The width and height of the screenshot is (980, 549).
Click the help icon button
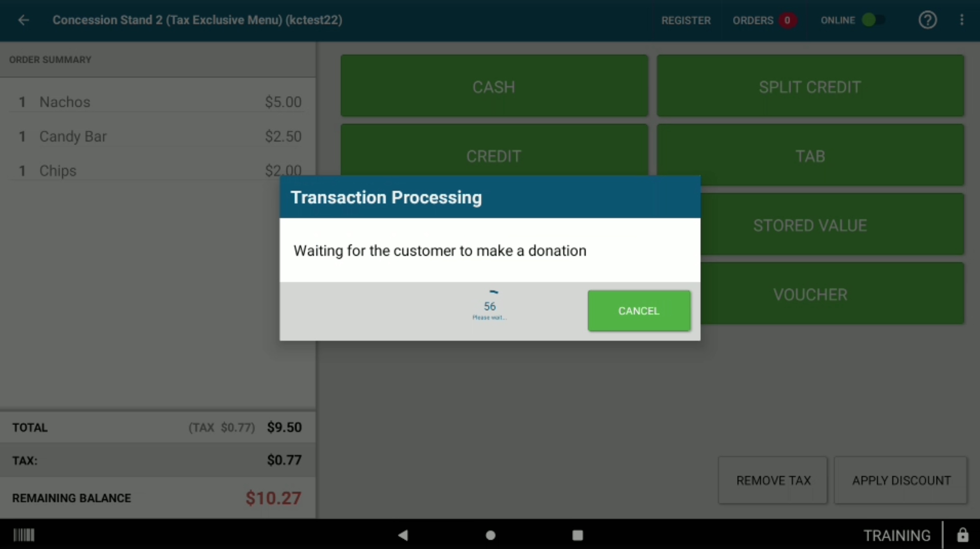pos(928,20)
